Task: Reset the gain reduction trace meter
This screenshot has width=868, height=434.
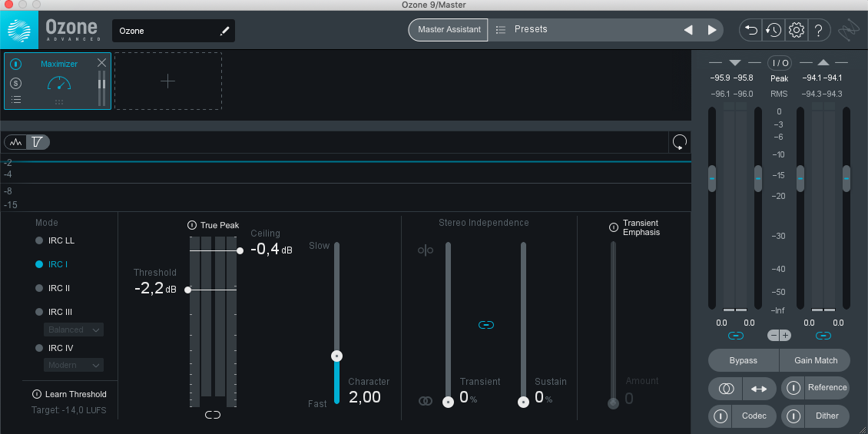Action: pyautogui.click(x=679, y=142)
